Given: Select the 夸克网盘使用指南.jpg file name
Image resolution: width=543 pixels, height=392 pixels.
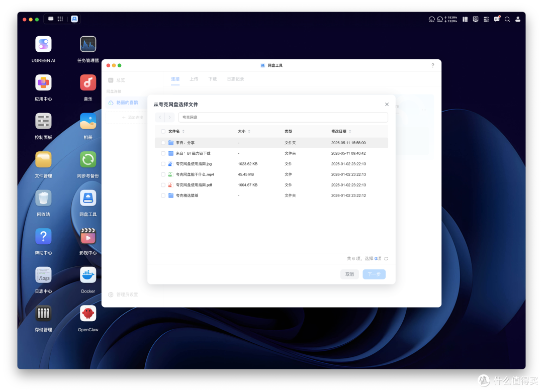Looking at the screenshot, I should tap(194, 164).
